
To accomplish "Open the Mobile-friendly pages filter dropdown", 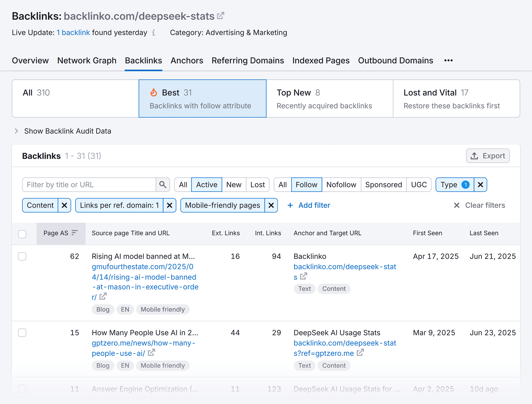I will [x=222, y=205].
